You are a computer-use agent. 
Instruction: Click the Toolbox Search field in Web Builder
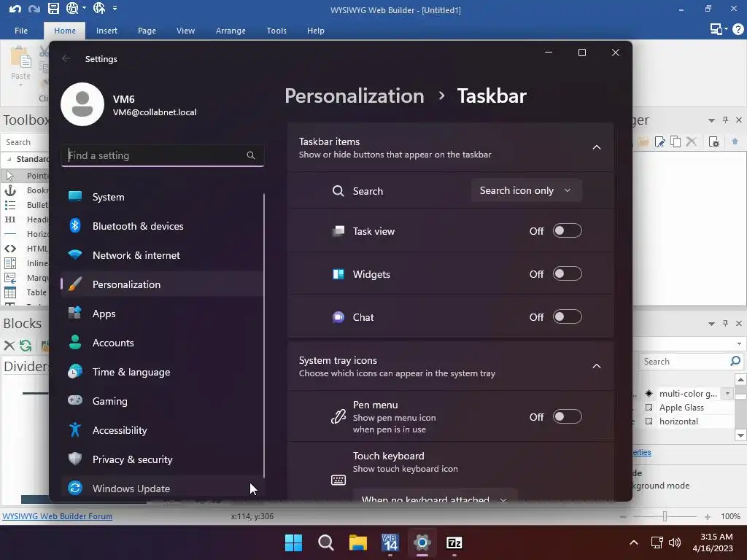click(26, 142)
